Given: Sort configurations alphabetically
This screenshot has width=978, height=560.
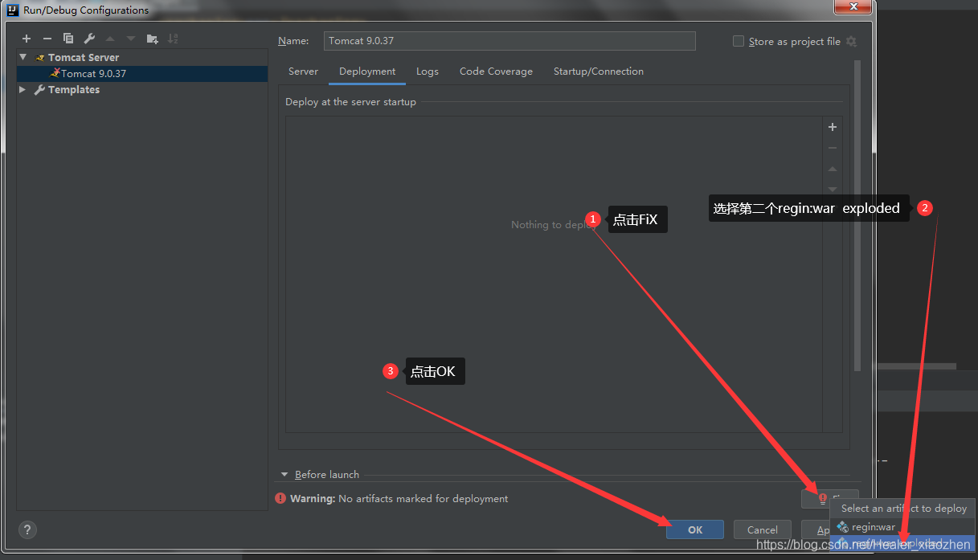Looking at the screenshot, I should click(173, 39).
